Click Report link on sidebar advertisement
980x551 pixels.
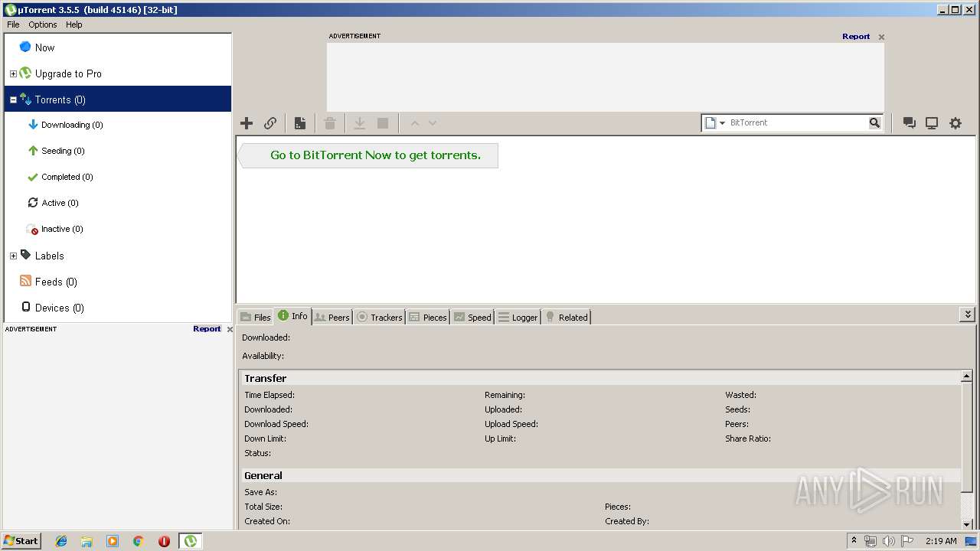pyautogui.click(x=207, y=329)
